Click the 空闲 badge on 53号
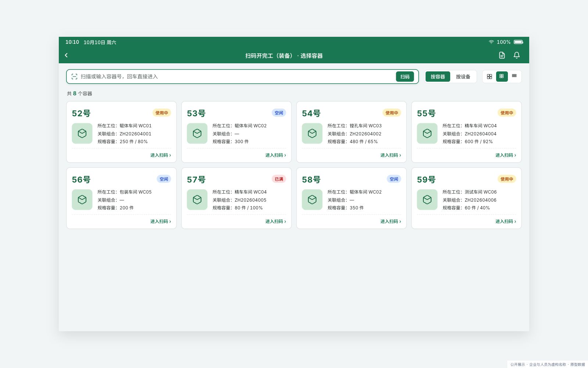This screenshot has height=368, width=588. [x=279, y=113]
